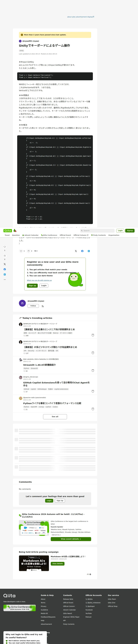Share to Facebook below the article body

[82, 251]
